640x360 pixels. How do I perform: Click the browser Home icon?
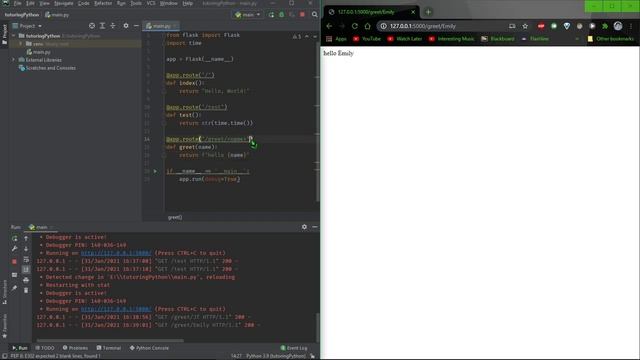tap(367, 26)
